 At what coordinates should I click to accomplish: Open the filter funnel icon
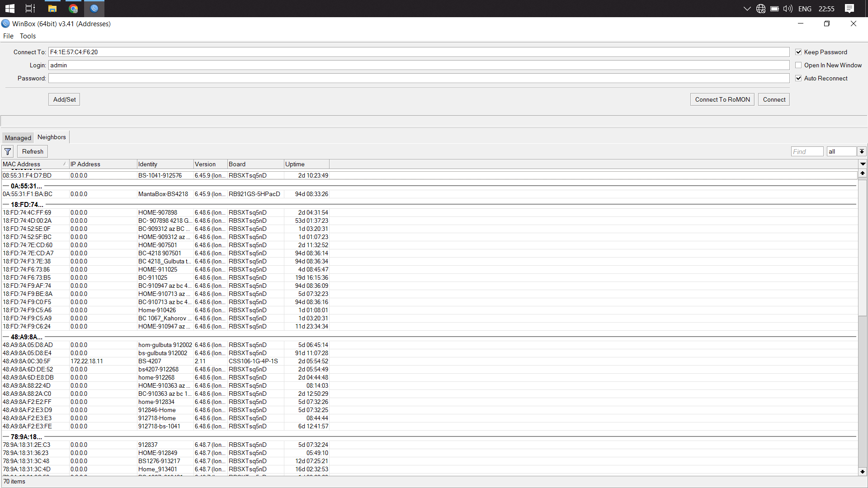(x=8, y=152)
